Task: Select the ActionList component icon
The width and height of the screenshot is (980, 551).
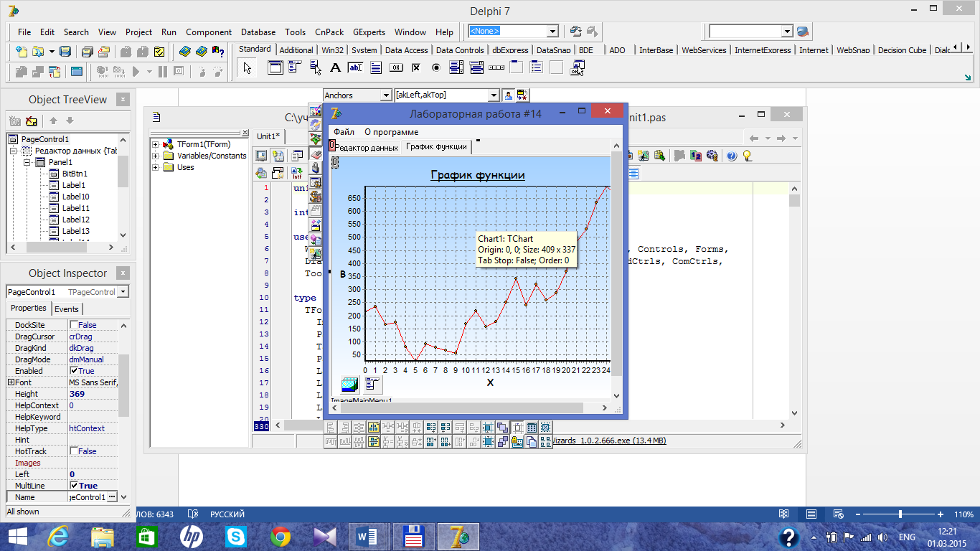Action: coord(577,68)
